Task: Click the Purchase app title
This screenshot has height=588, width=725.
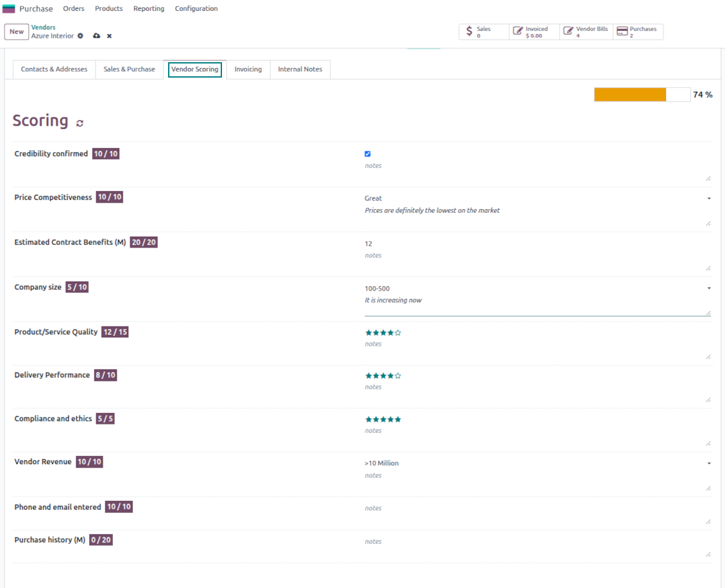Action: pos(36,9)
